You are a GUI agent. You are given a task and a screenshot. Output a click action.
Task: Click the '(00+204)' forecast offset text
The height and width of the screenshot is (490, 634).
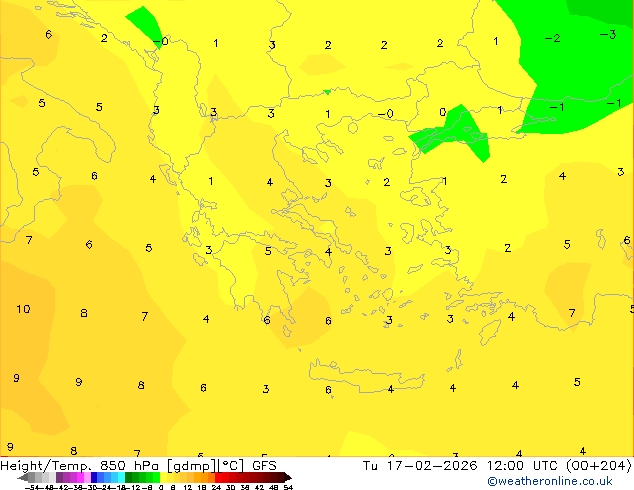598,466
